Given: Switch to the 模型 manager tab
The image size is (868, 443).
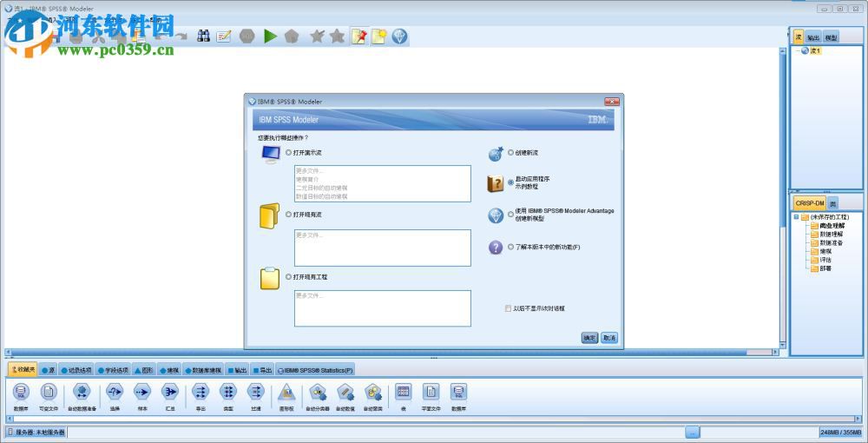Looking at the screenshot, I should pos(831,37).
